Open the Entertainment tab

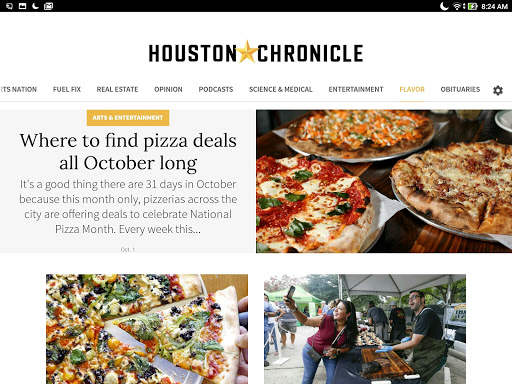[x=356, y=89]
